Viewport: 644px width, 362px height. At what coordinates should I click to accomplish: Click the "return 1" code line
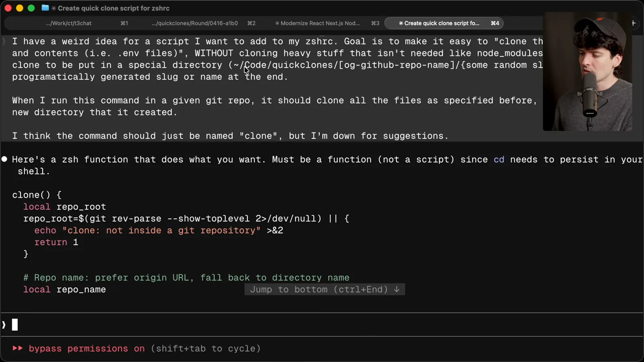point(56,242)
